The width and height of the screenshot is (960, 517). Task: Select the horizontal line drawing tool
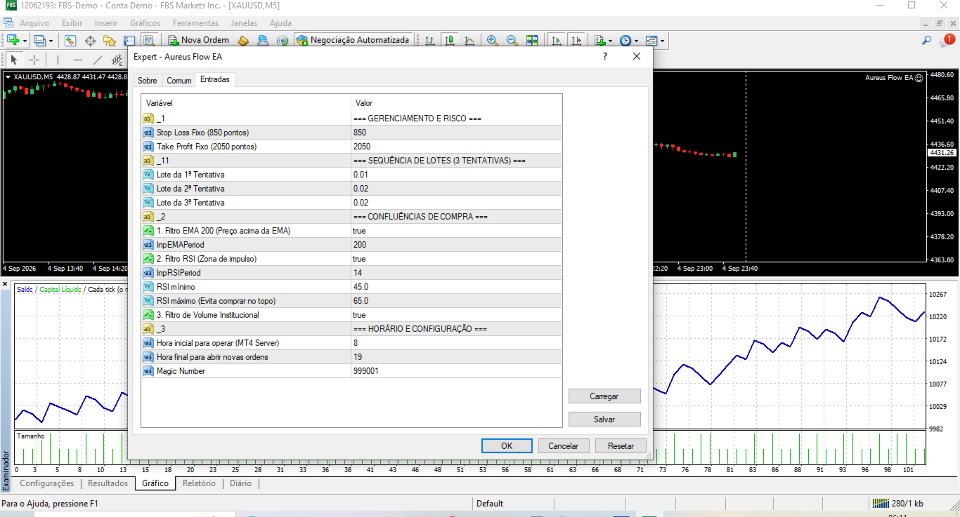pos(78,59)
